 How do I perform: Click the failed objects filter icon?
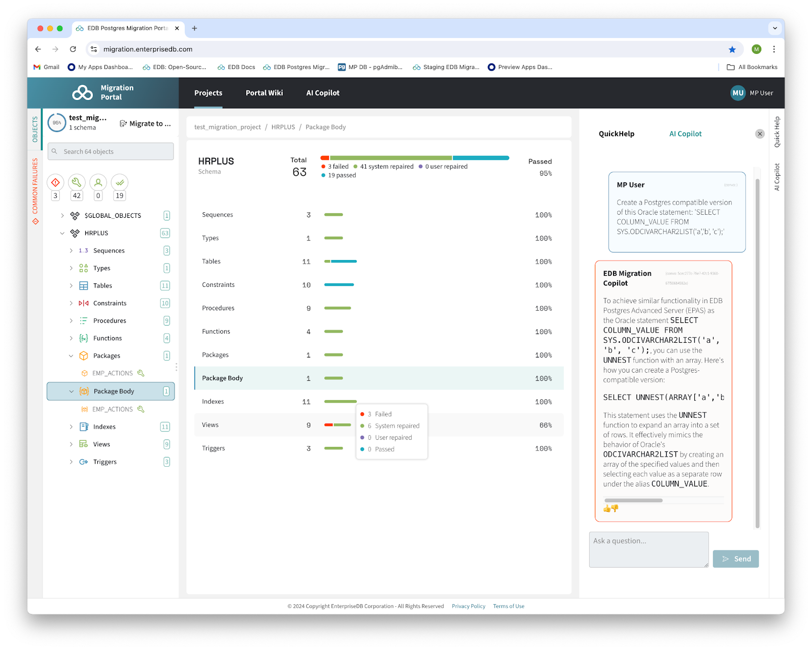click(55, 182)
